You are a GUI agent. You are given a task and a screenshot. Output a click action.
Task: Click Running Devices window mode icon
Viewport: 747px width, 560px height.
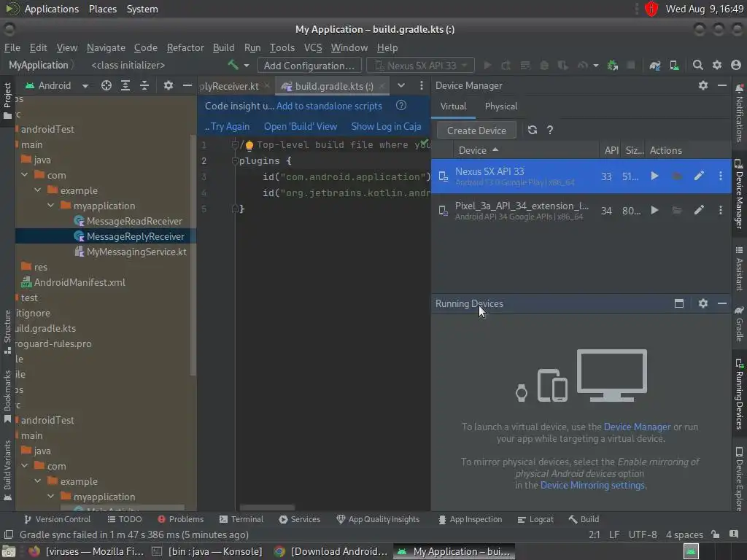point(679,303)
